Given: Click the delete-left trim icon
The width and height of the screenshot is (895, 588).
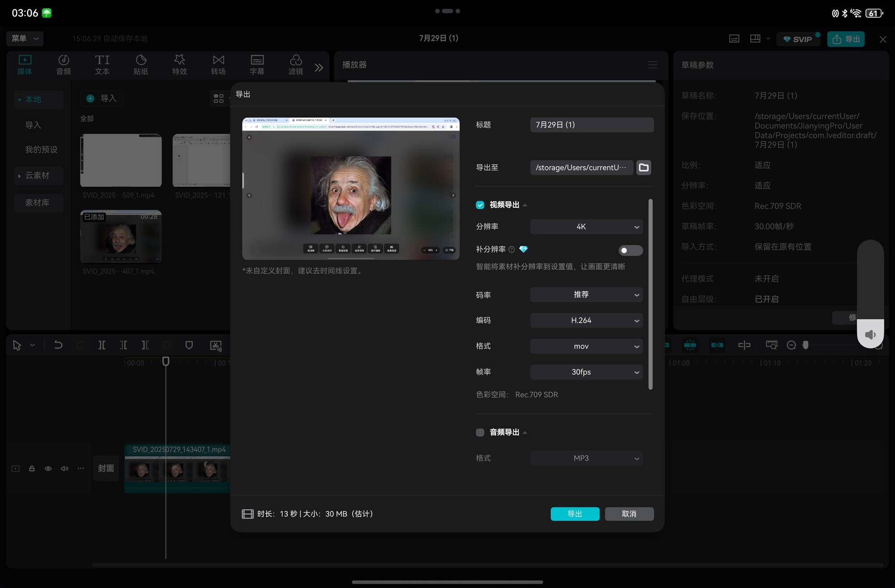Looking at the screenshot, I should [x=124, y=345].
